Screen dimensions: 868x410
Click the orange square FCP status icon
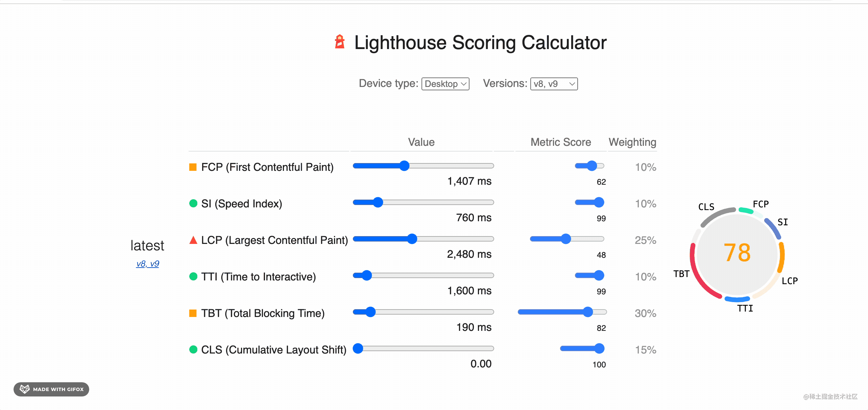[193, 167]
